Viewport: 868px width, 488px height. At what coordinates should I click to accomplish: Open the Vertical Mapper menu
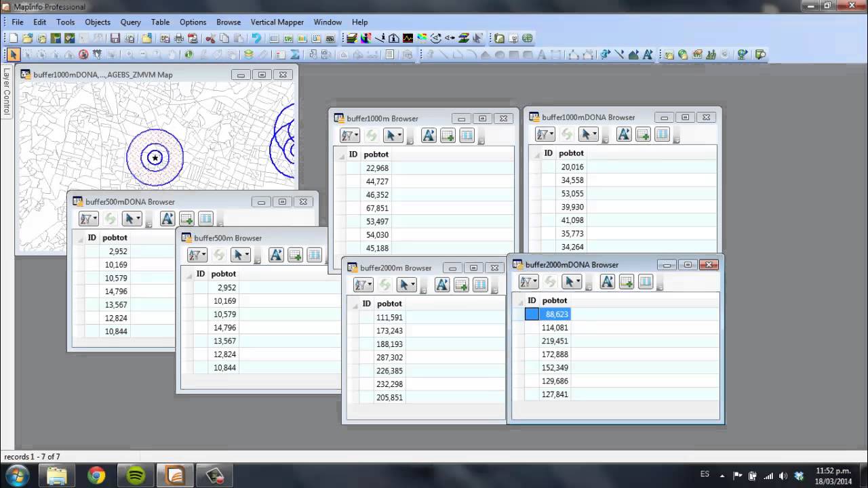(x=277, y=22)
